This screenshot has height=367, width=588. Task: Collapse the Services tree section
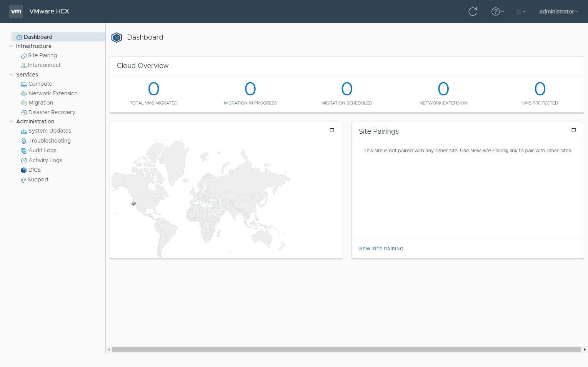click(x=11, y=75)
